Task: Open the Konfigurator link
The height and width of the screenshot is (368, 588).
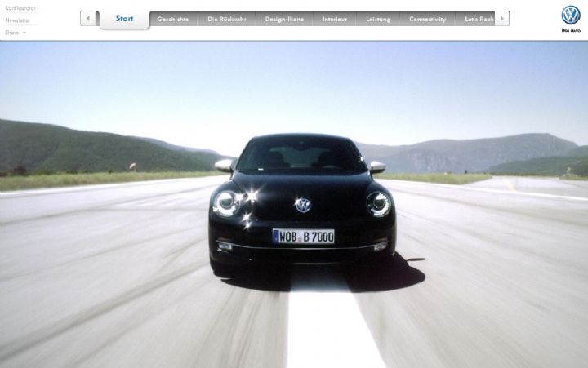Action: pyautogui.click(x=20, y=8)
